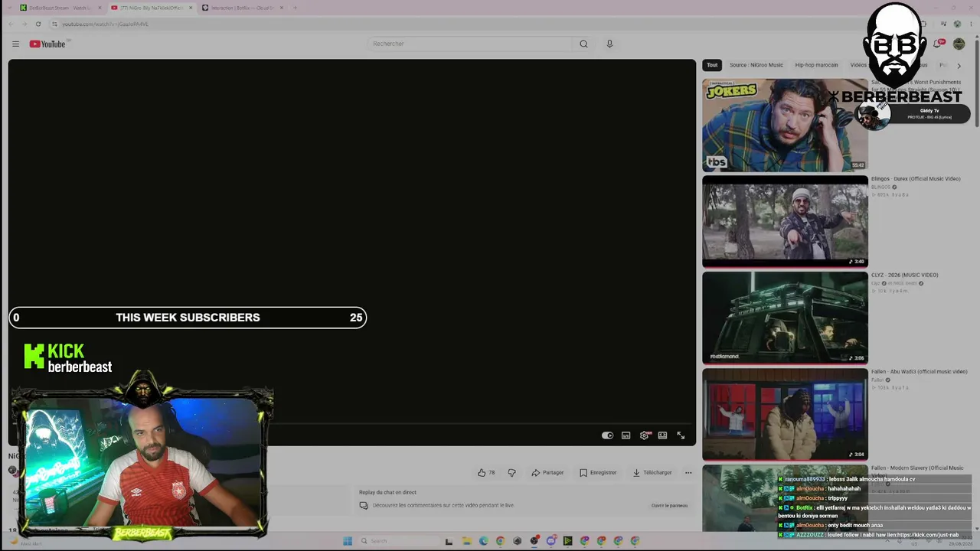Enter fullscreen on the video player
Image resolution: width=980 pixels, height=551 pixels.
click(x=681, y=435)
